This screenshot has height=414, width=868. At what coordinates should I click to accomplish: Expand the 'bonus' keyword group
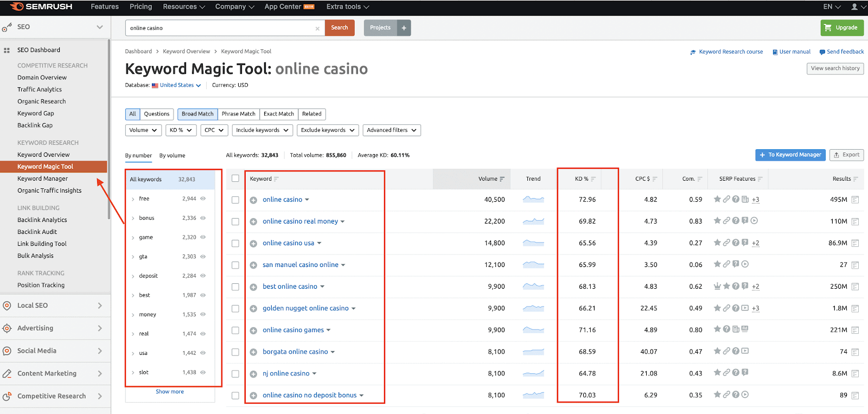133,218
